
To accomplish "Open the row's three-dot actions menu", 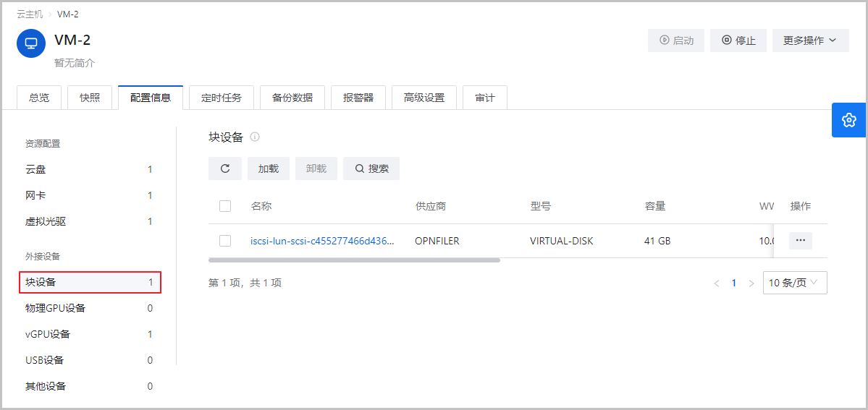I will (x=800, y=241).
